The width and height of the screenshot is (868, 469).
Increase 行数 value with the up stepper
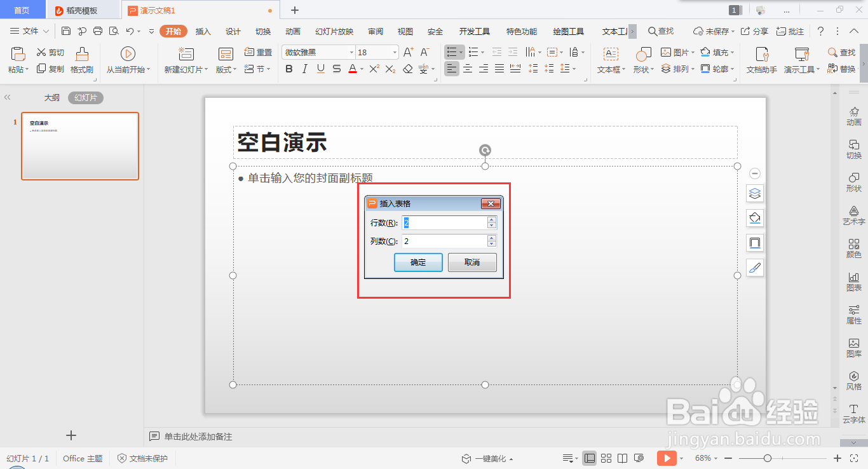(x=491, y=219)
